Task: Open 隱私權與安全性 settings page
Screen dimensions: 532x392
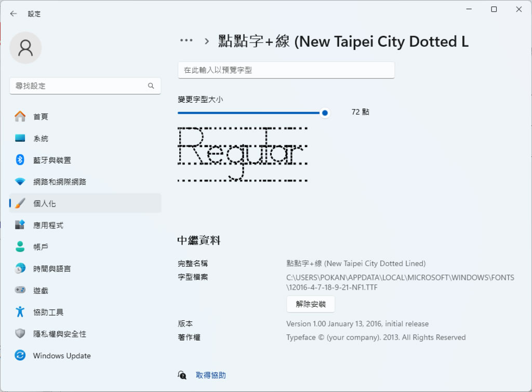Action: pyautogui.click(x=59, y=334)
